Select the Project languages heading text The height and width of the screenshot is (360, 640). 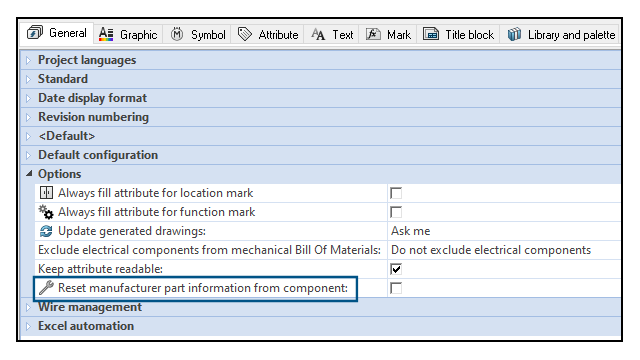[x=87, y=60]
